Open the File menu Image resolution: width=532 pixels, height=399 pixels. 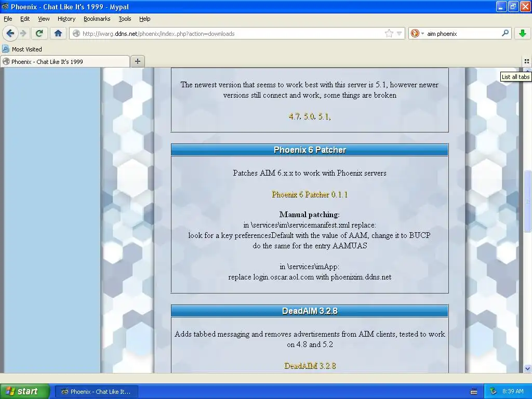8,19
